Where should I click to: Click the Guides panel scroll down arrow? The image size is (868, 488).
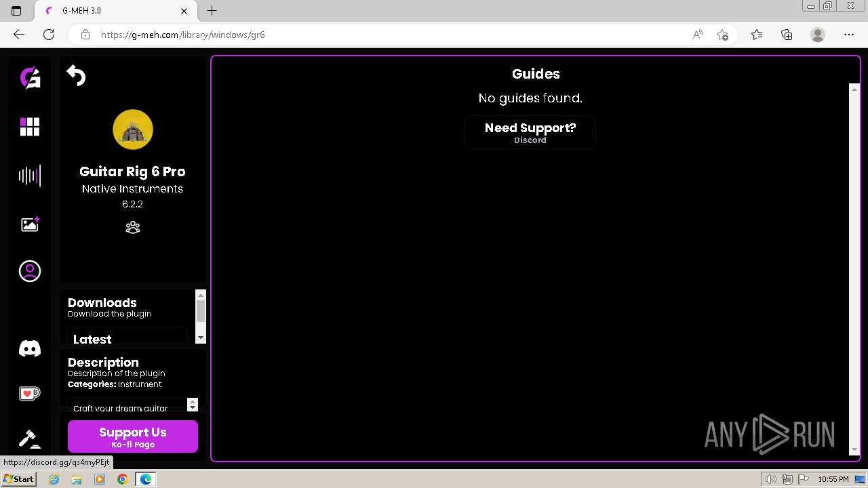[854, 449]
